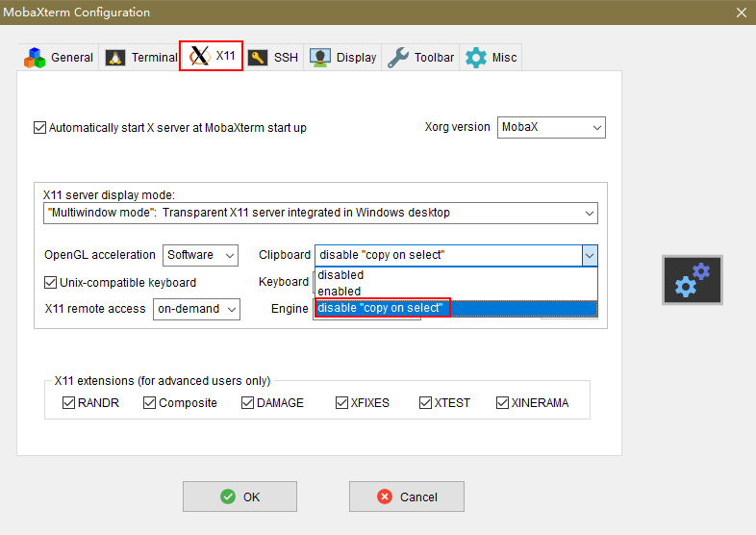The height and width of the screenshot is (535, 756).
Task: Click the "Xorg version" label
Action: (x=457, y=127)
